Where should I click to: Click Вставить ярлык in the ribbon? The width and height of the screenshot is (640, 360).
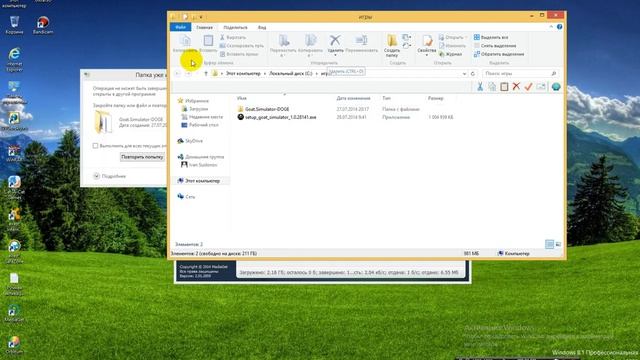point(239,54)
